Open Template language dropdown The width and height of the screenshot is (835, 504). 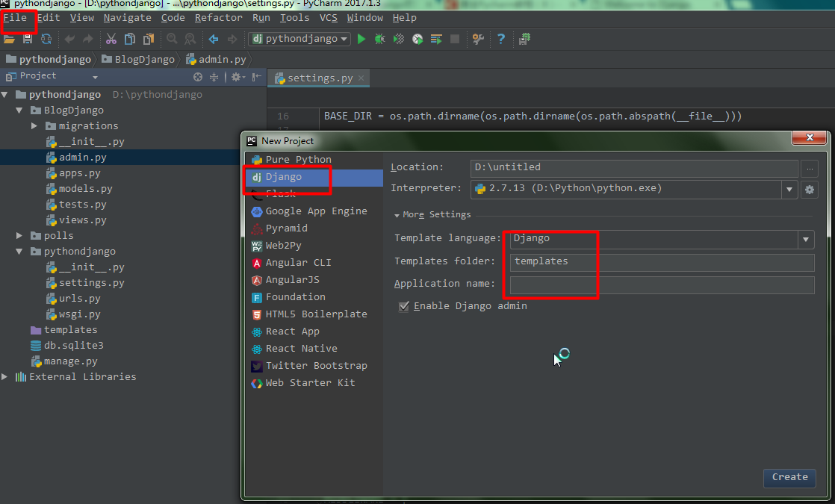806,239
